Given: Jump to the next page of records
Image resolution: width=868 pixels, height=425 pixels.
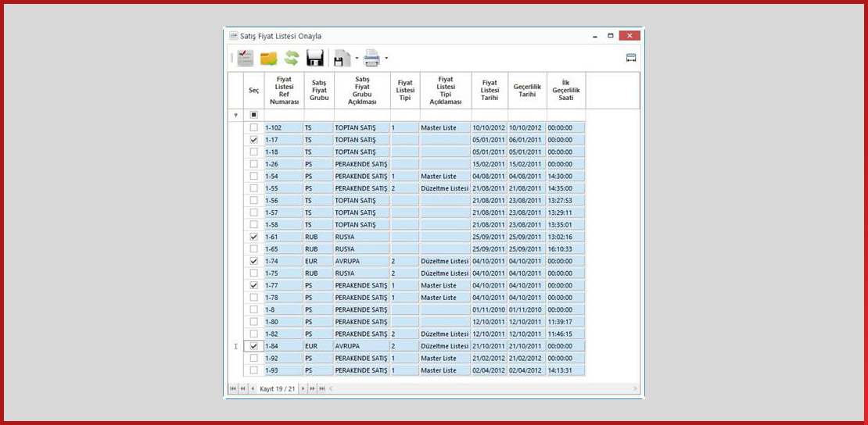Looking at the screenshot, I should (312, 389).
